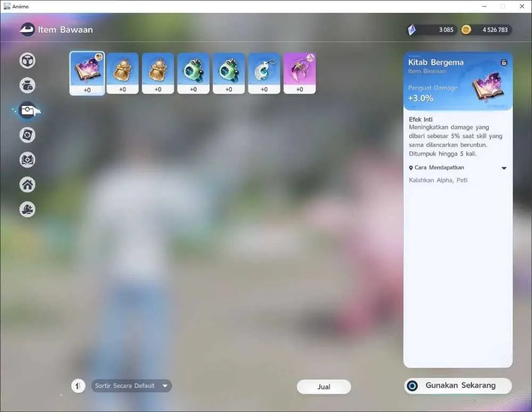
Task: Click the Jual button
Action: 323,387
